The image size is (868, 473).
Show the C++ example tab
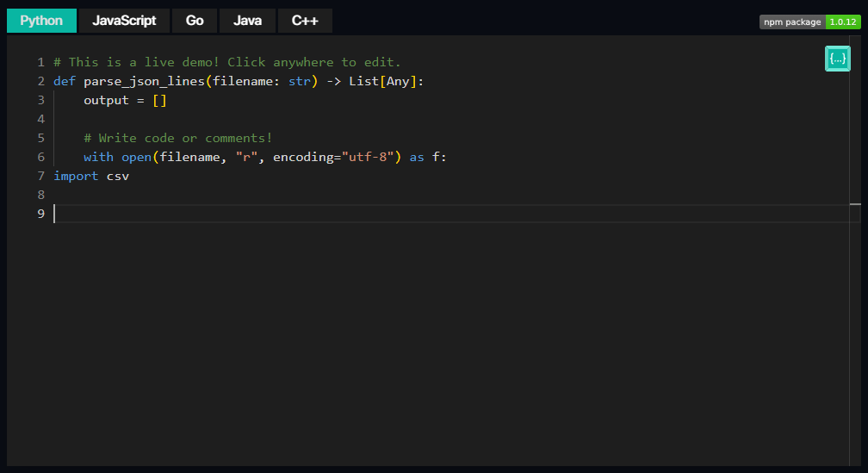click(x=305, y=21)
